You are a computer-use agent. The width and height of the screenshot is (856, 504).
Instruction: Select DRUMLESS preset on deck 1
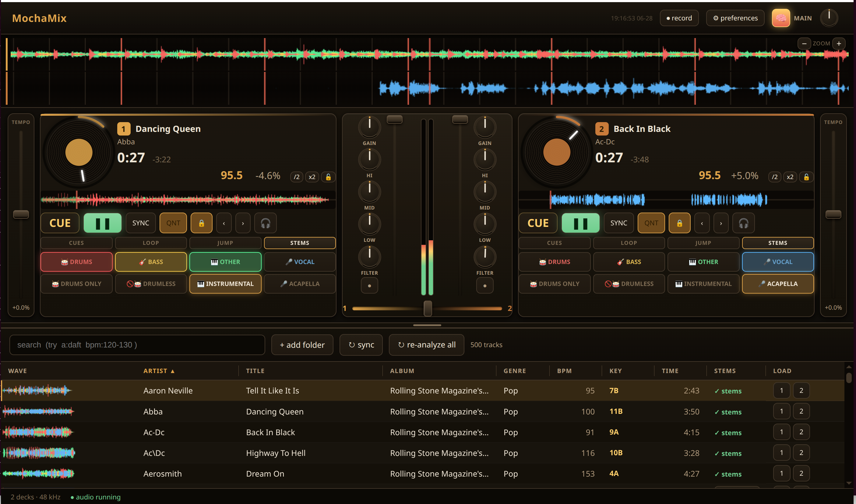pyautogui.click(x=151, y=284)
